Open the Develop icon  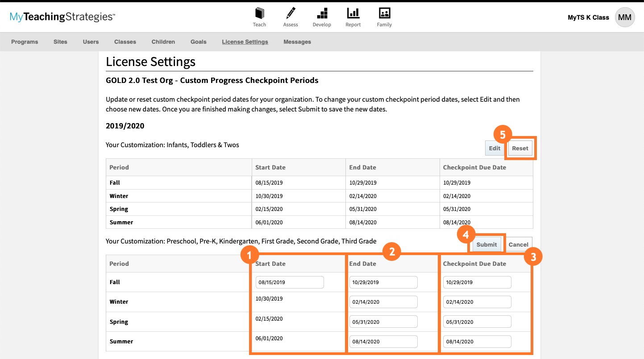click(x=322, y=17)
